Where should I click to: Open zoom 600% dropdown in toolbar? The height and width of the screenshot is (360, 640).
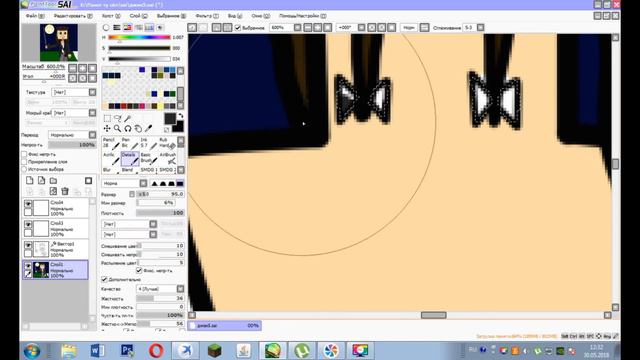[298, 28]
